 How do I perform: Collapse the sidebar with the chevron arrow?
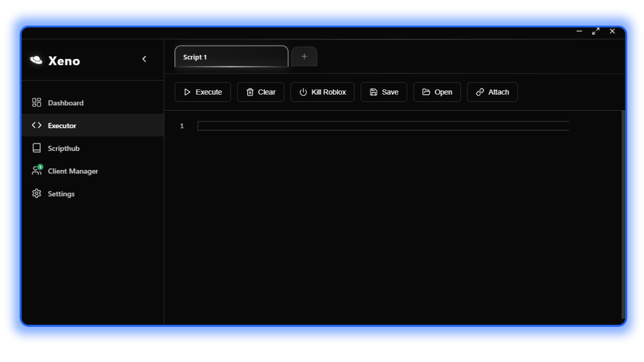pyautogui.click(x=144, y=59)
